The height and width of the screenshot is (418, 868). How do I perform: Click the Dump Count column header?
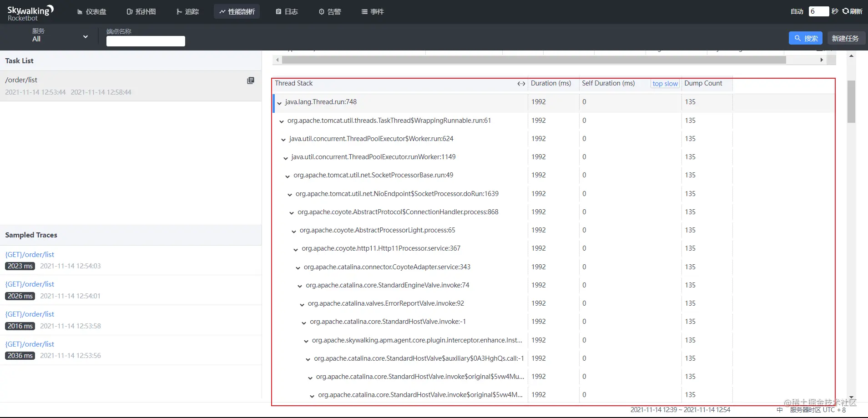(703, 83)
